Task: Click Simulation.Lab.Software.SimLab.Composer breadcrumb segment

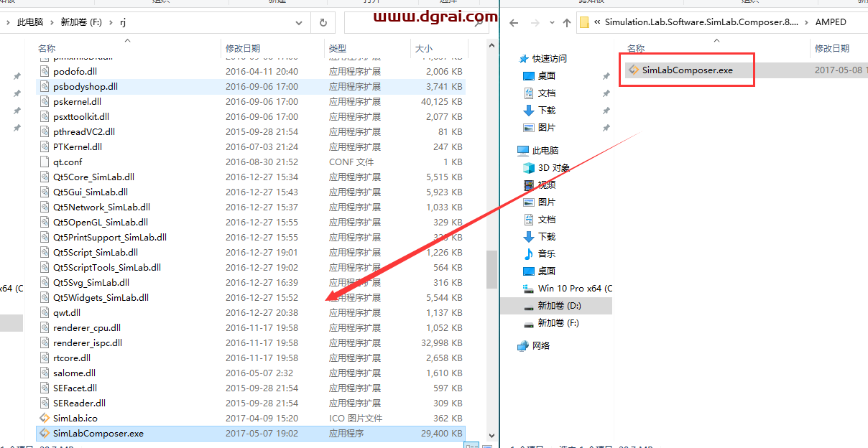Action: pos(702,22)
